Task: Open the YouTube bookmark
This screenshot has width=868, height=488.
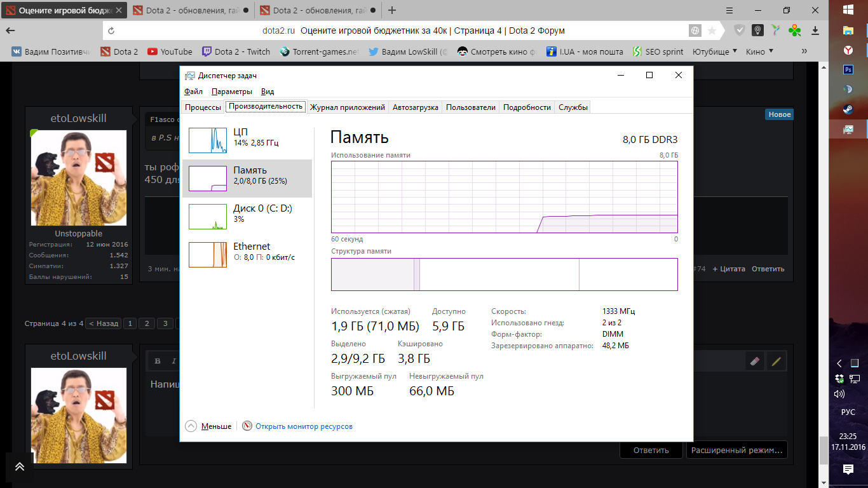Action: [170, 51]
